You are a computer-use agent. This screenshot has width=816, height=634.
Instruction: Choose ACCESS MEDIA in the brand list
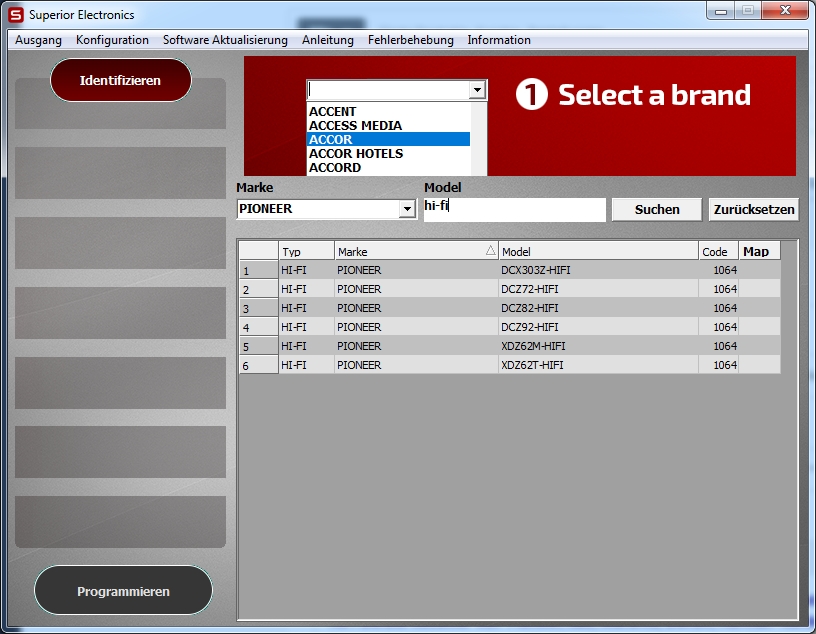click(355, 126)
